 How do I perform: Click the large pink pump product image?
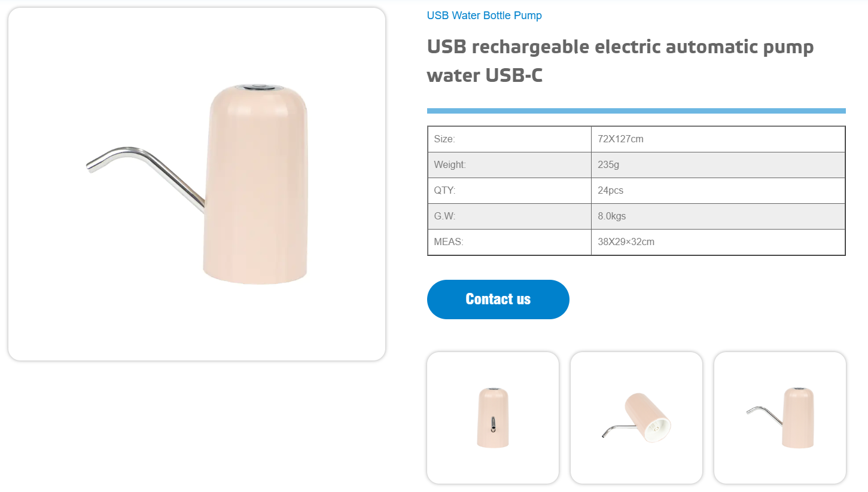197,184
